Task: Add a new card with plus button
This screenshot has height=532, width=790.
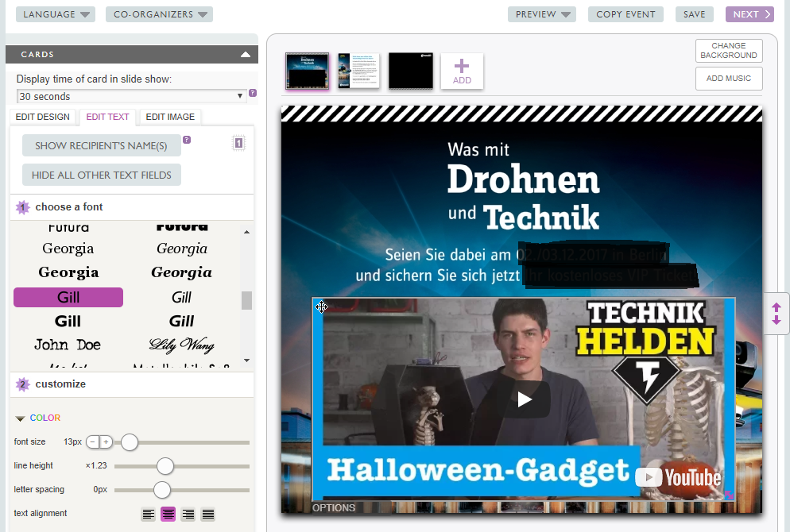Action: click(462, 71)
